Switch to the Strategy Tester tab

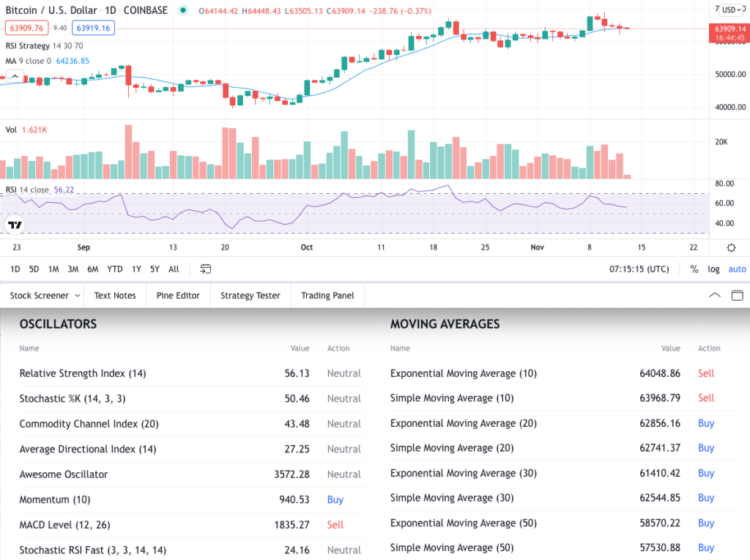point(250,296)
